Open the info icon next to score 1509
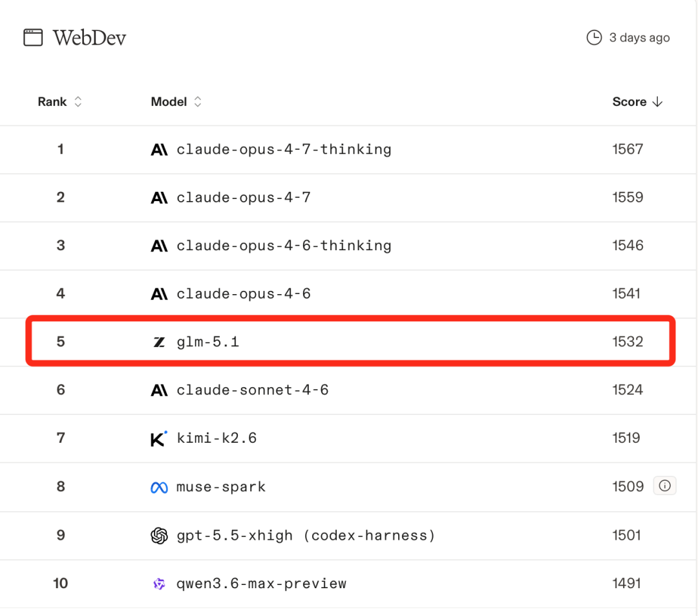The image size is (698, 616). (664, 485)
